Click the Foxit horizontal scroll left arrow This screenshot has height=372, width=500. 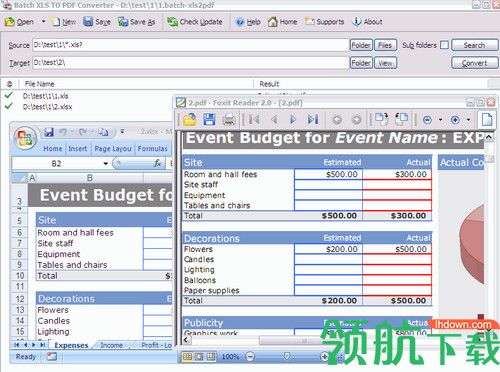(x=187, y=340)
